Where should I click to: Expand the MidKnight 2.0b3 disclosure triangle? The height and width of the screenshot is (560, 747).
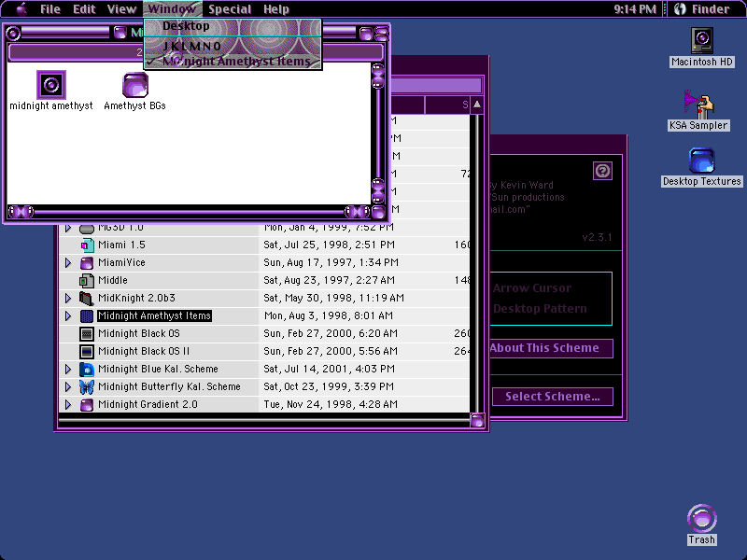point(68,298)
